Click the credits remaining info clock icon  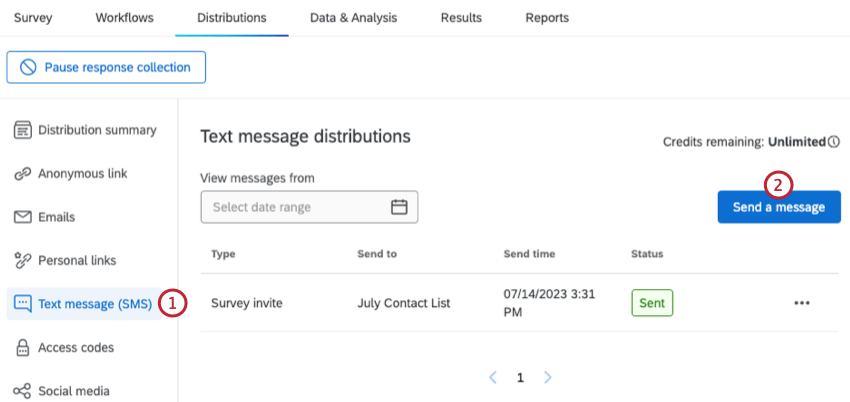(x=834, y=142)
